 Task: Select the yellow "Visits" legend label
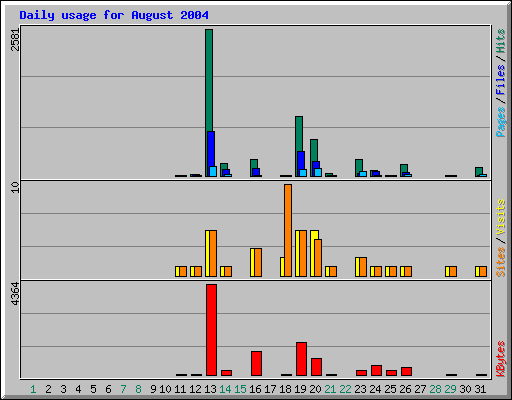point(500,218)
